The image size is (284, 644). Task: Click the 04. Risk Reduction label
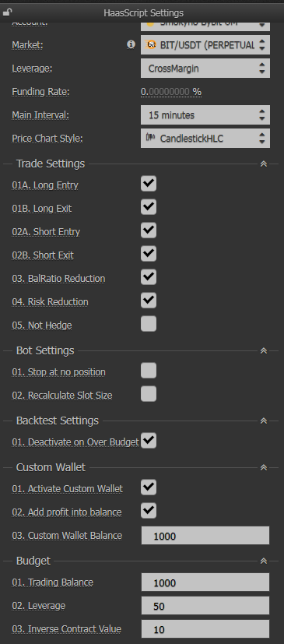click(x=50, y=302)
